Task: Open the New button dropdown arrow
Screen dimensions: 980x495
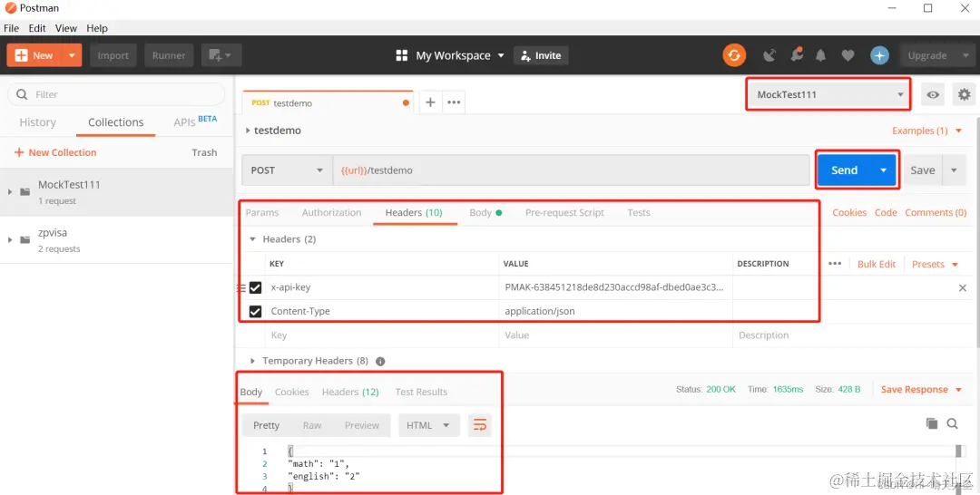Action: point(72,55)
